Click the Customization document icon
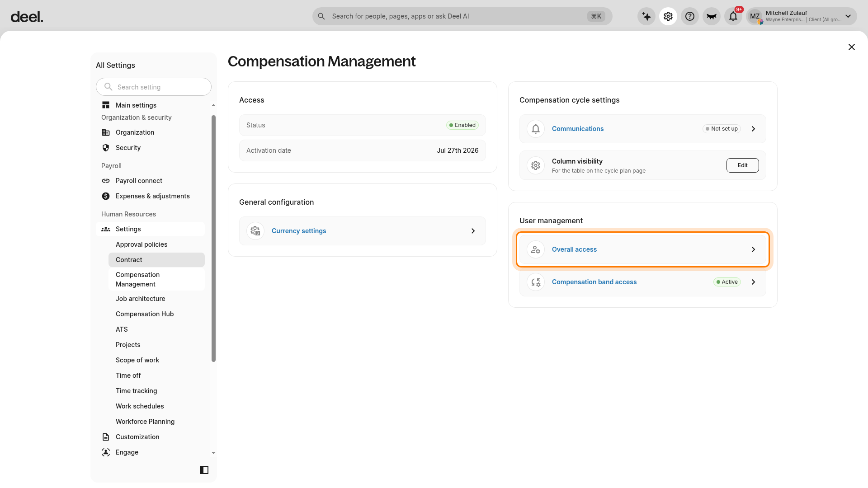This screenshot has width=868, height=488. click(106, 437)
